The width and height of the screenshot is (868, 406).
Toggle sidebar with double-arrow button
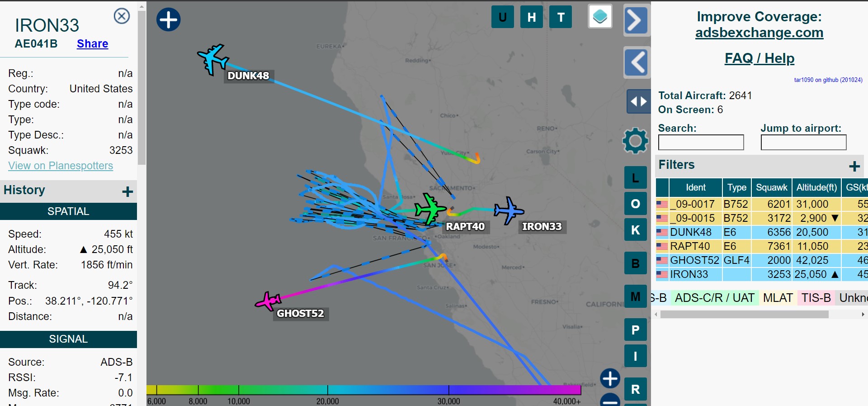[638, 101]
